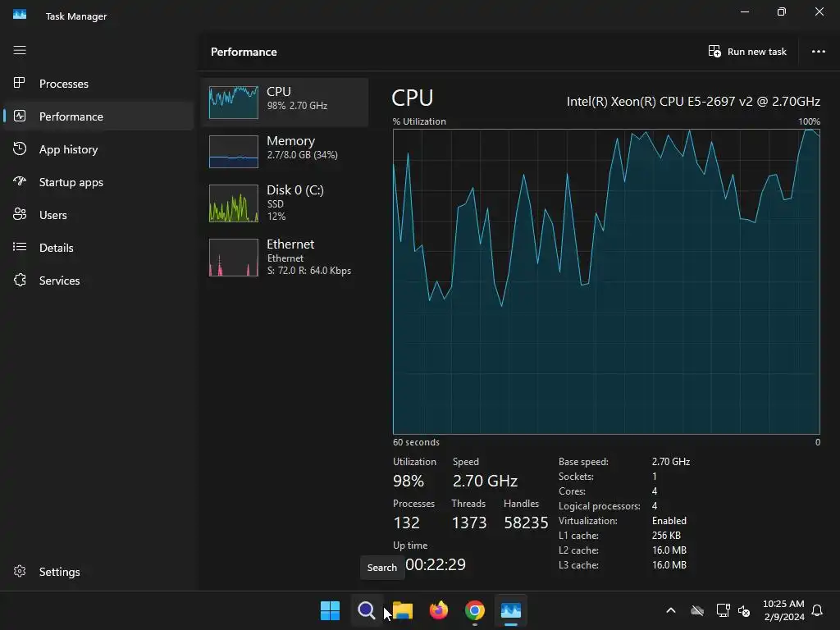Screen dimensions: 840x630
Task: Select the CPU resource entry
Action: tap(285, 102)
